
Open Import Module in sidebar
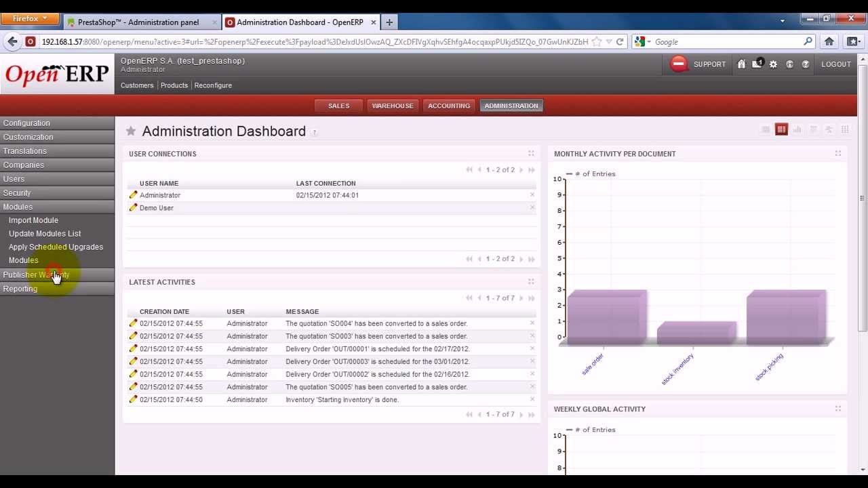tap(33, 220)
